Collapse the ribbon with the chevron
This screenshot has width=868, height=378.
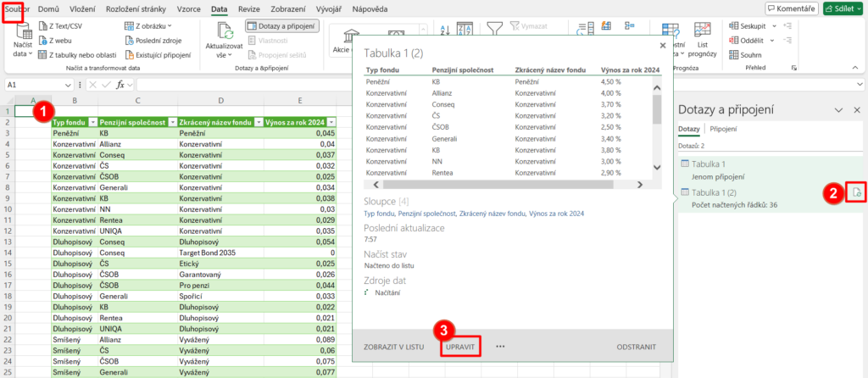click(854, 68)
